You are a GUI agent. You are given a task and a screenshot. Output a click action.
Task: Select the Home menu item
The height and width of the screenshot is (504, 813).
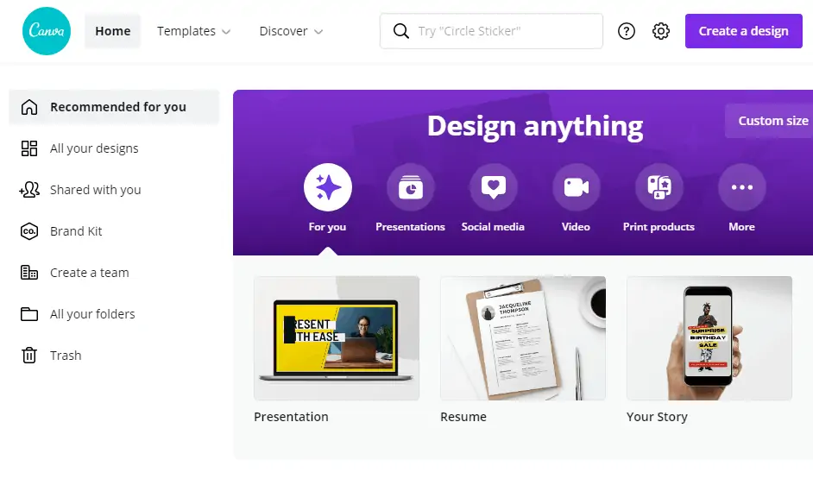[112, 30]
